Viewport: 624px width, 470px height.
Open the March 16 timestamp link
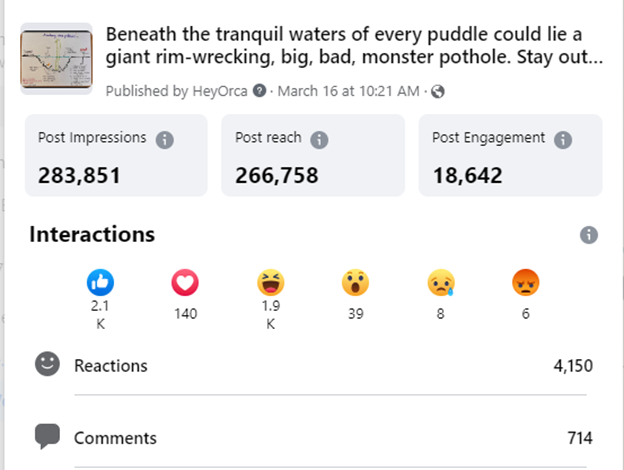click(x=348, y=91)
